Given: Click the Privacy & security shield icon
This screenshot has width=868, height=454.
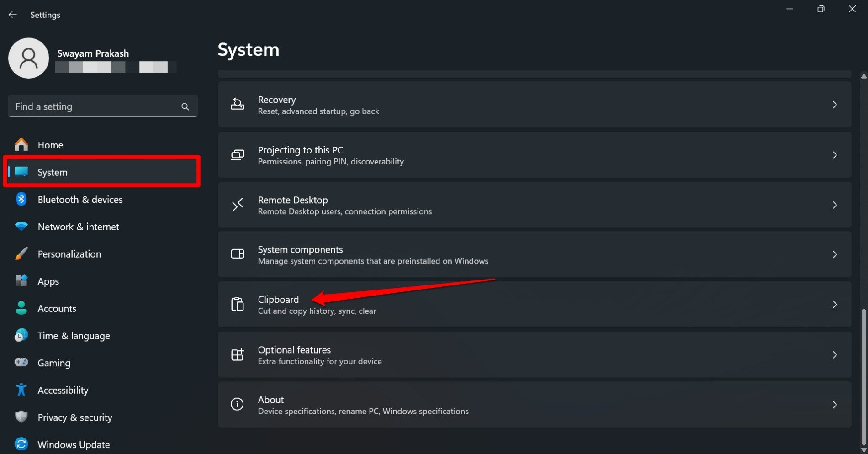Looking at the screenshot, I should coord(21,417).
